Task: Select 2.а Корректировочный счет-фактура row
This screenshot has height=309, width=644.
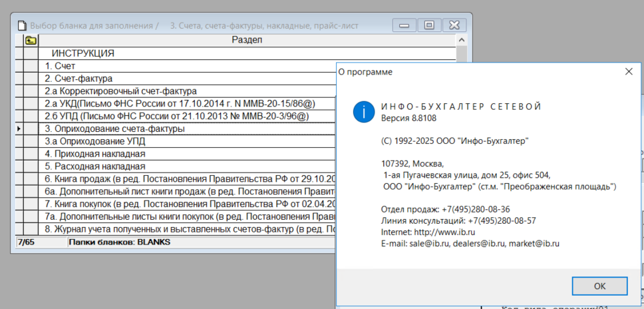Action: pyautogui.click(x=187, y=91)
